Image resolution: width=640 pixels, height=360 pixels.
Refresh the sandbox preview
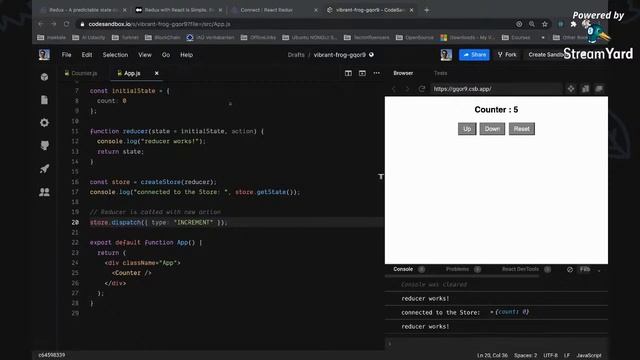point(422,89)
